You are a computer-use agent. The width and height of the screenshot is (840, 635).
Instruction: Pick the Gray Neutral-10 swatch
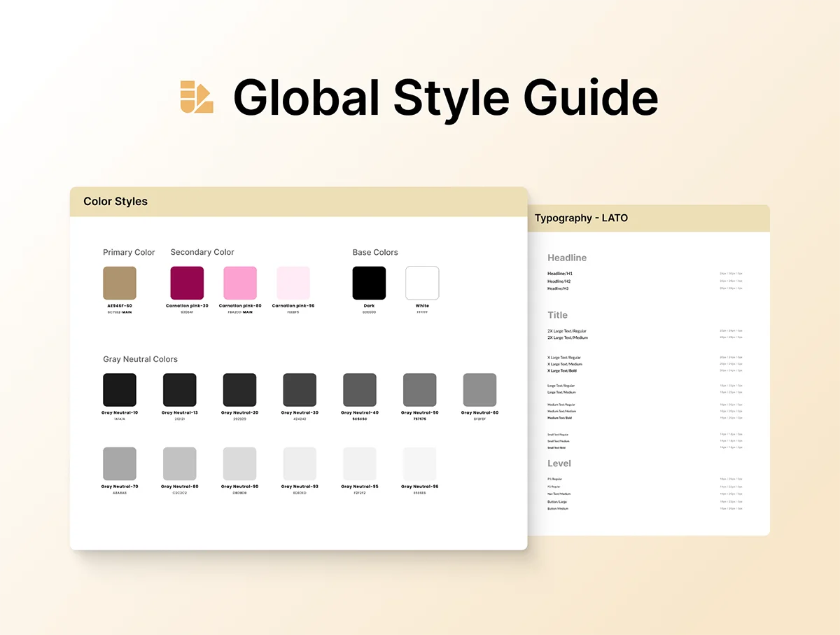coord(120,390)
